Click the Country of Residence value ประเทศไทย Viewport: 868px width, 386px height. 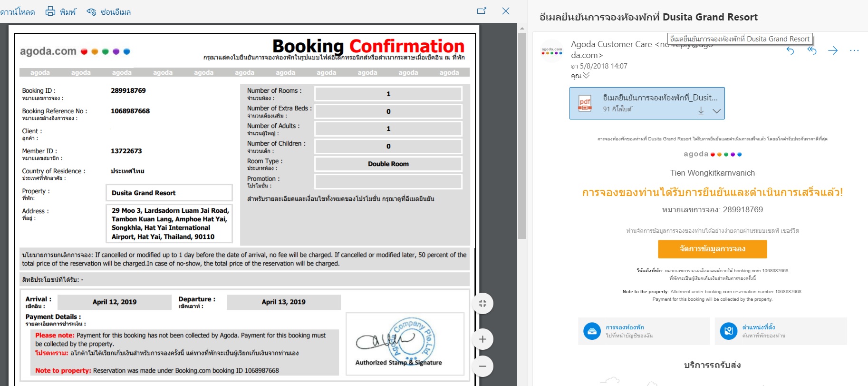(127, 171)
